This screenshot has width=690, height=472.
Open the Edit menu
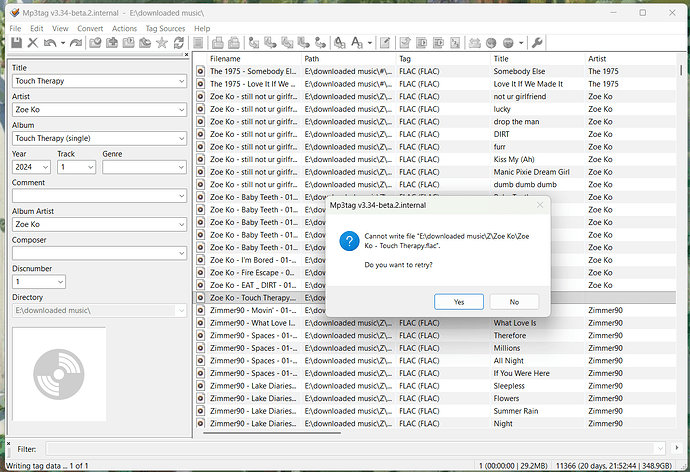coord(37,29)
